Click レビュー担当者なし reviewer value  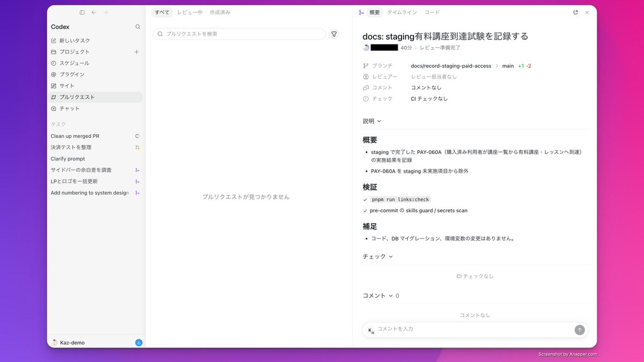tap(434, 77)
